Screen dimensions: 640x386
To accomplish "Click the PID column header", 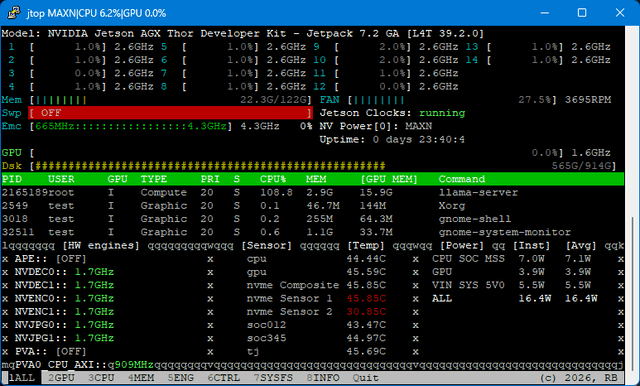I will (12, 179).
